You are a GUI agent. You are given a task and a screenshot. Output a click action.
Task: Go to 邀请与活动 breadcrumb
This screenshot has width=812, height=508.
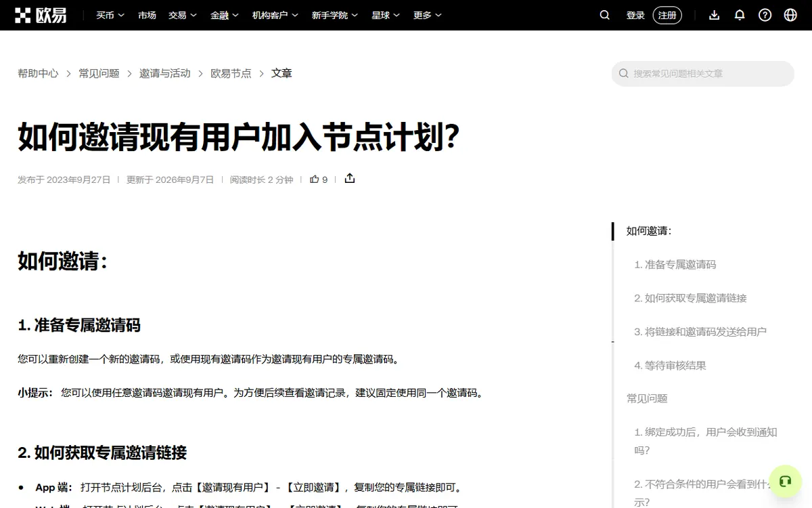(165, 73)
